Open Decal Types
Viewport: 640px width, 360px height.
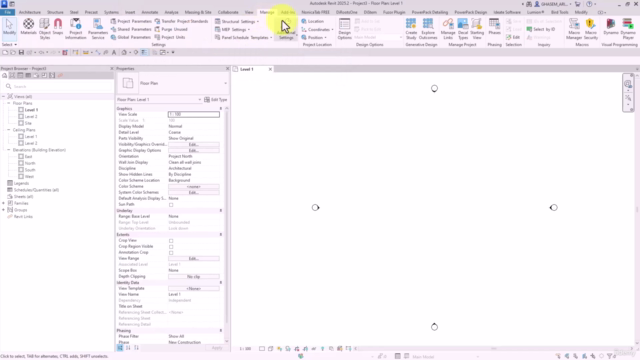pyautogui.click(x=463, y=28)
